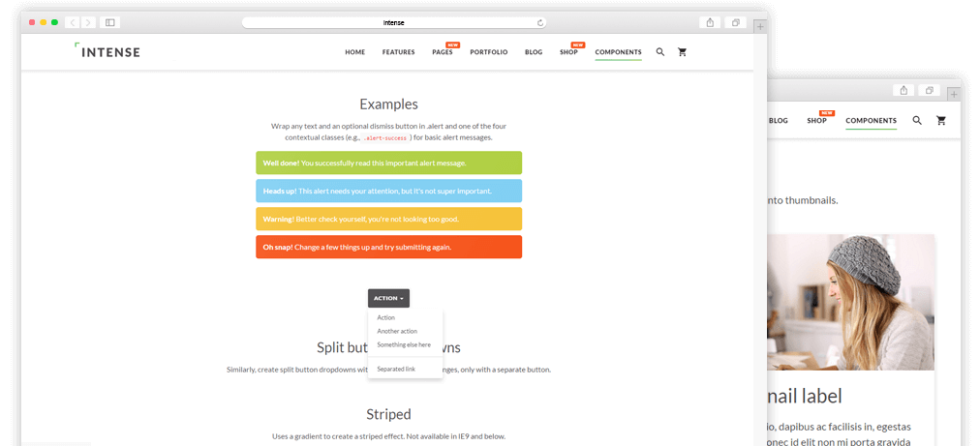Screen dimensions: 980x446
Task: Select "Another action" from the dropdown menu
Action: (x=396, y=331)
